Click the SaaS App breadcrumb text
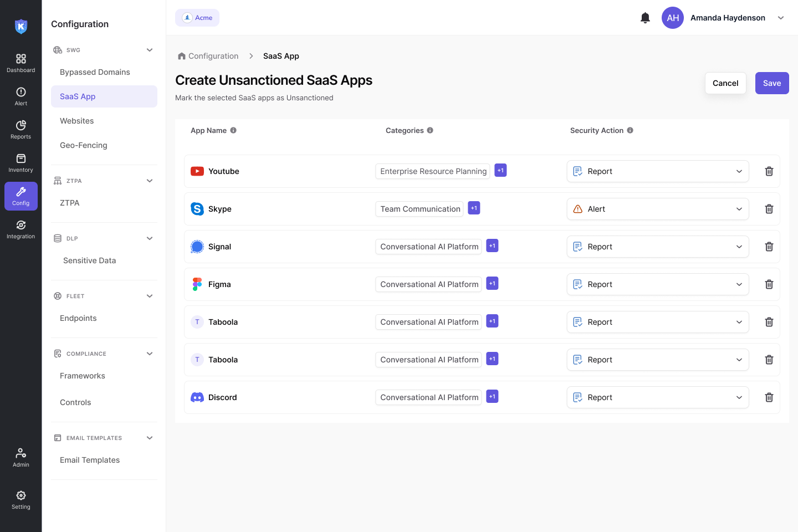Image resolution: width=798 pixels, height=532 pixels. tap(281, 56)
